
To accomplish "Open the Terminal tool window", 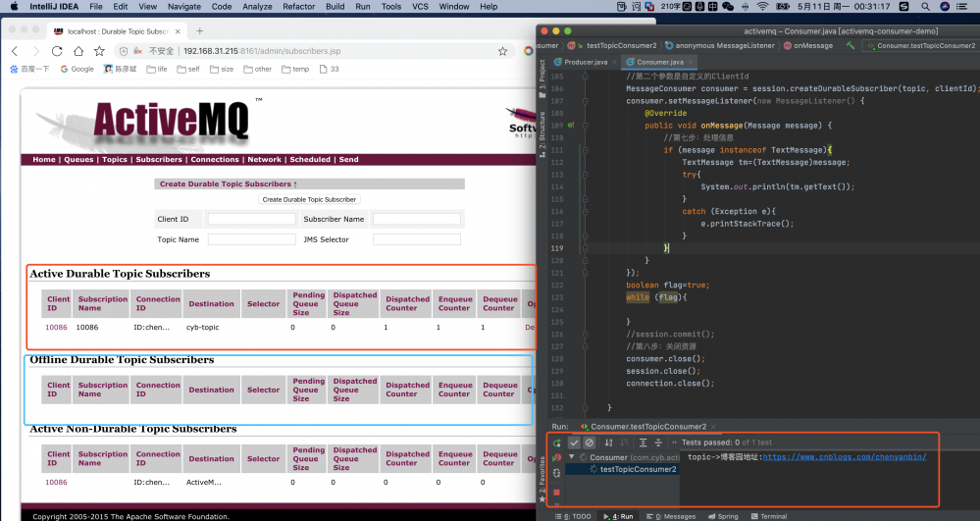I will 769,517.
